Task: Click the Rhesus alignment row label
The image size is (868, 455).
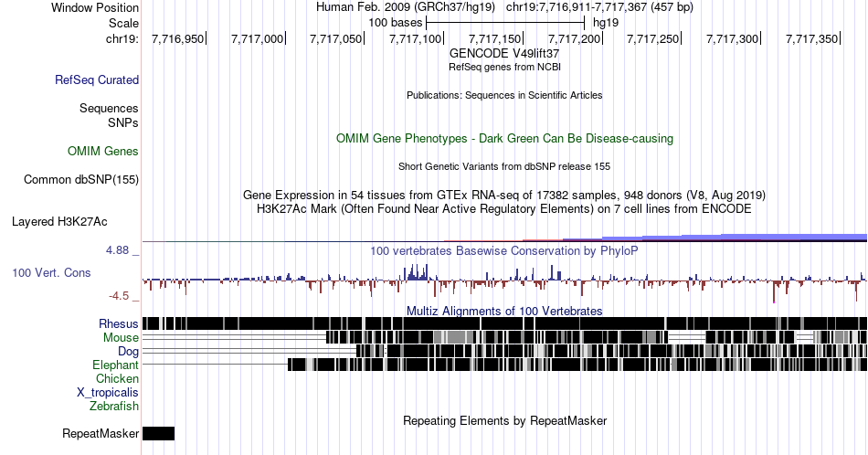Action: point(119,323)
